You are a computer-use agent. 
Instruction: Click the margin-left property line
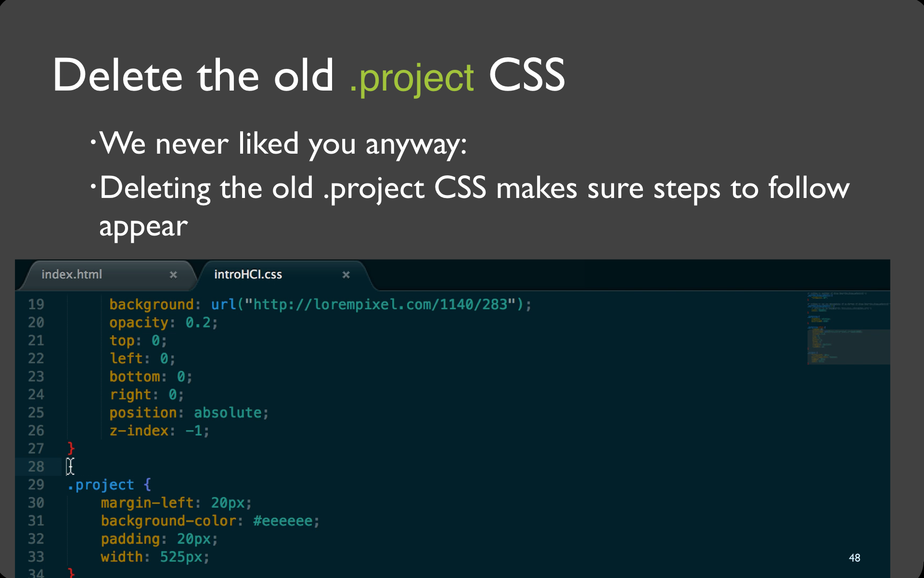point(176,503)
